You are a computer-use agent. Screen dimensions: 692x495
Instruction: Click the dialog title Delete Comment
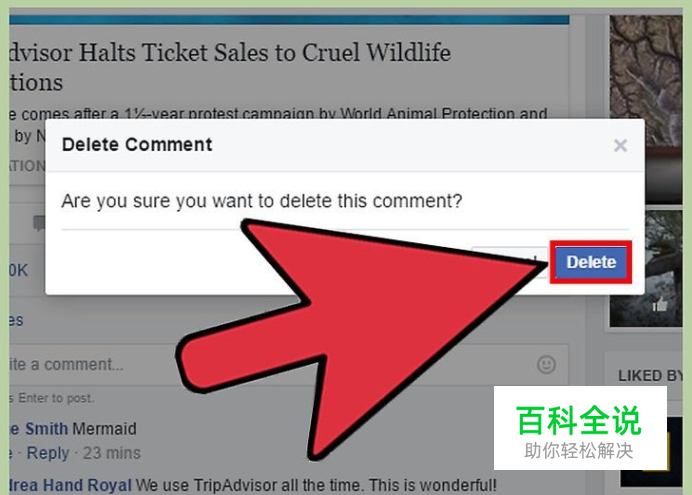tap(137, 145)
